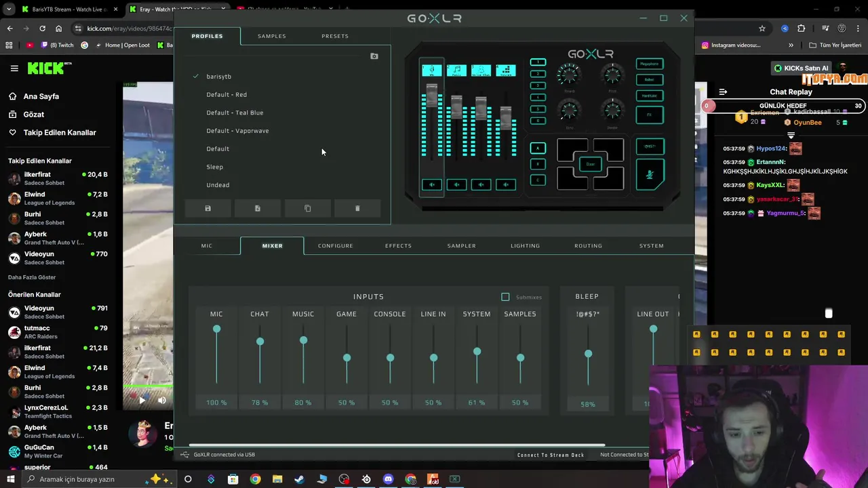Toggle the !@#$?* bleep button on device
This screenshot has height=488, width=868.
coord(650,146)
